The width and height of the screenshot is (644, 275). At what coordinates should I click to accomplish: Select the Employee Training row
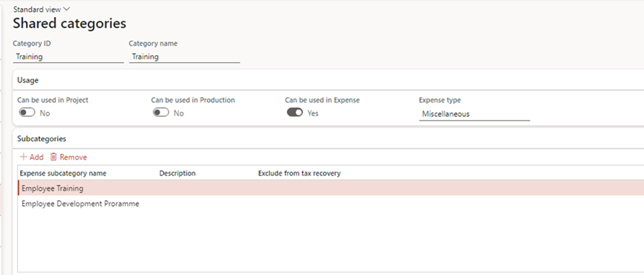pyautogui.click(x=331, y=189)
